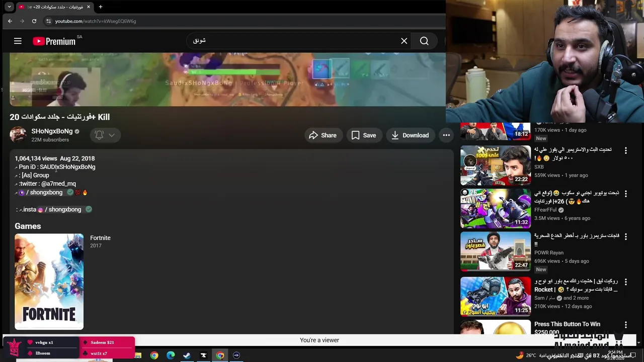Open the three-dot menu for the FFearFful video

(625, 194)
